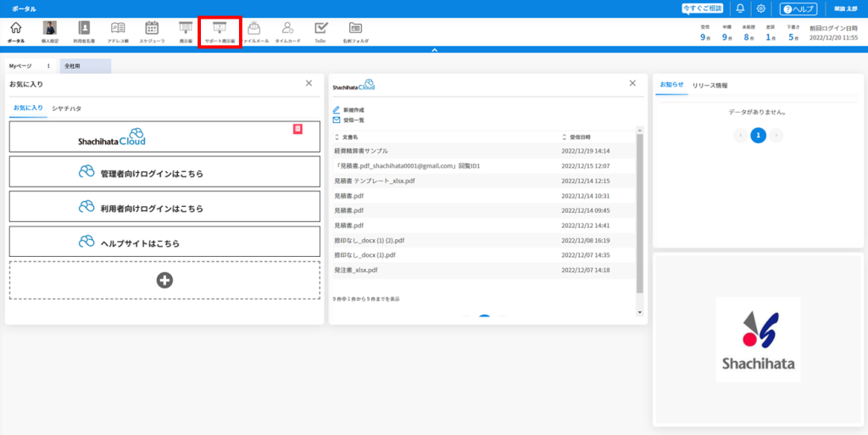Screen dimensions: 868x435
Task: Open the ToDo checkmark icon
Action: (x=320, y=32)
